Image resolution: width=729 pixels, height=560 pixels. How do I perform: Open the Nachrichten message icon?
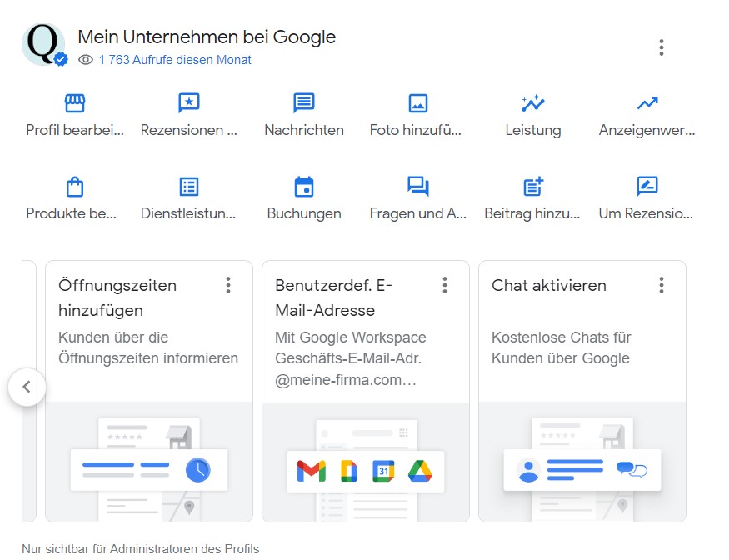tap(303, 103)
